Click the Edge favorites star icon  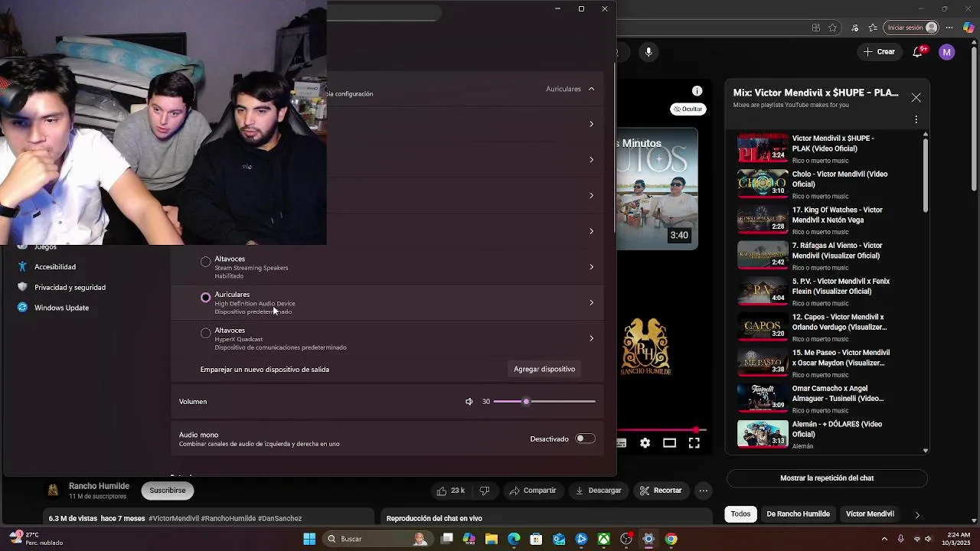point(832,28)
